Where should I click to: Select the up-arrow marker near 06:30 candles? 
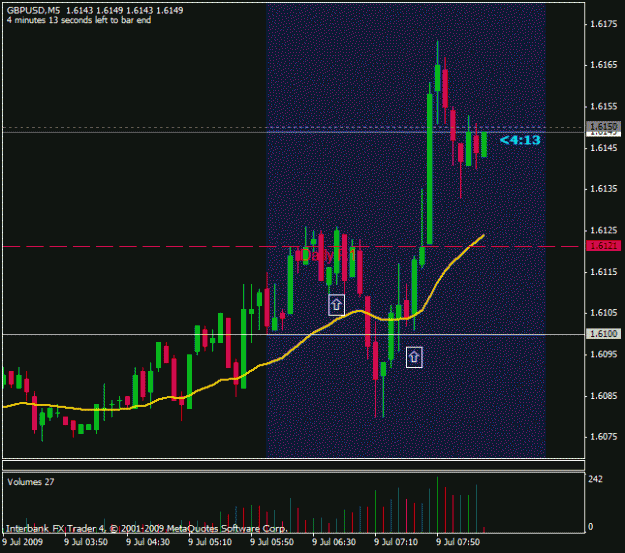(x=336, y=305)
